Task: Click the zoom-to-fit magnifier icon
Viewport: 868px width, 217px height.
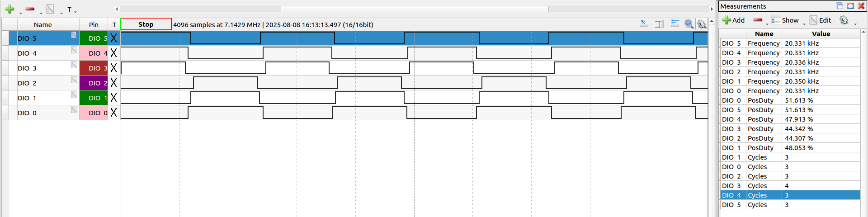Action: coord(689,24)
